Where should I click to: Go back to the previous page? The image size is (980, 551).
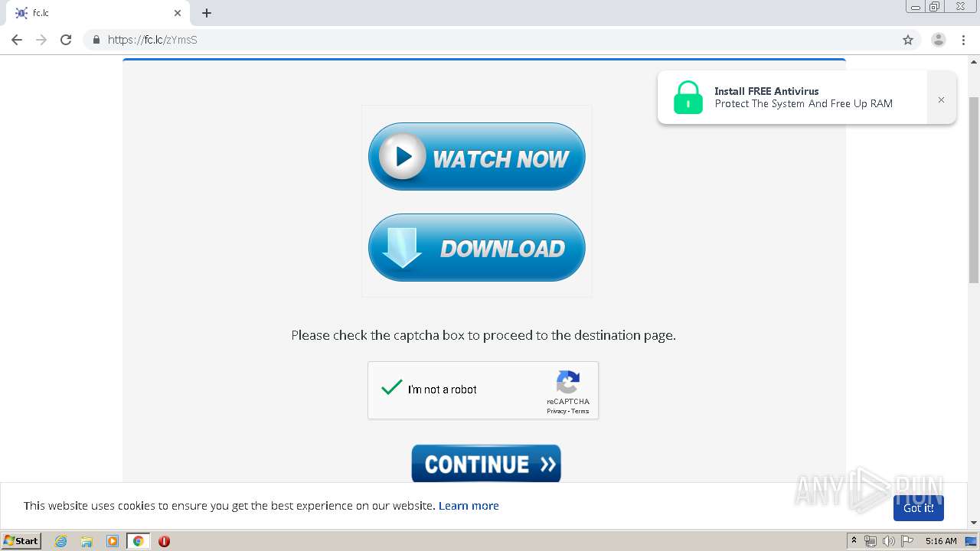point(17,40)
